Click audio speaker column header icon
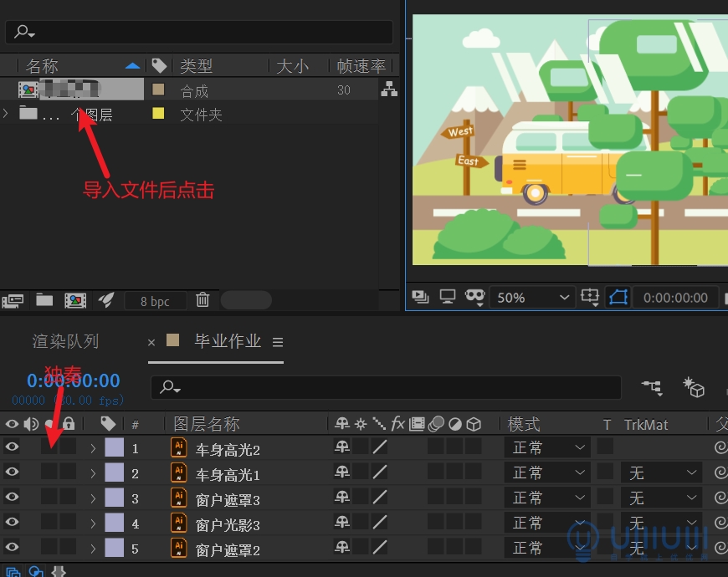Image resolution: width=728 pixels, height=577 pixels. (31, 423)
